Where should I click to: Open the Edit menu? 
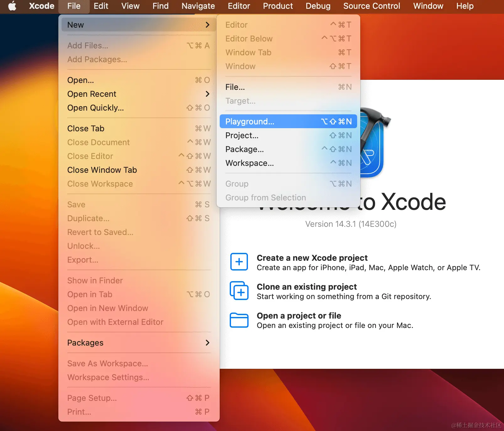pos(101,6)
